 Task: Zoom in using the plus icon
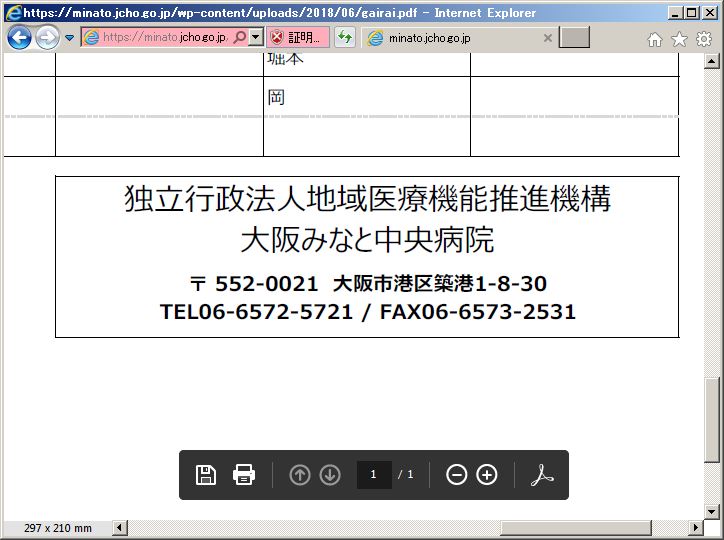pyautogui.click(x=487, y=475)
